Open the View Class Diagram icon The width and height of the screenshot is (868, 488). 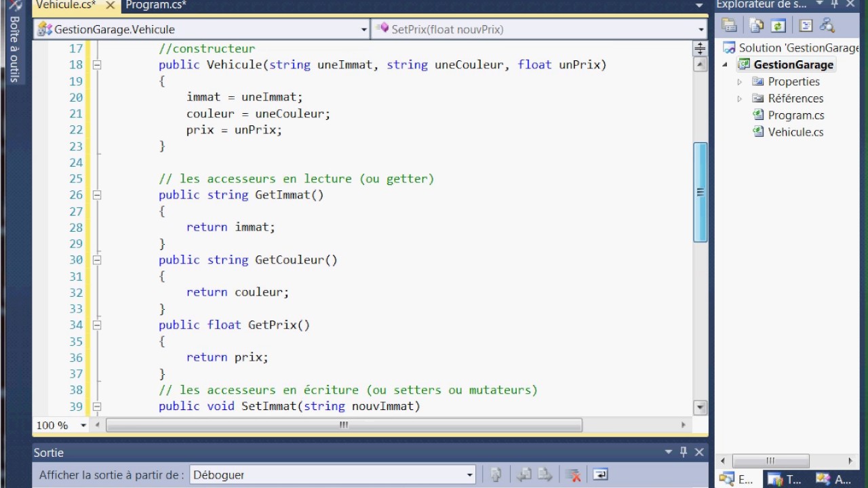click(827, 26)
